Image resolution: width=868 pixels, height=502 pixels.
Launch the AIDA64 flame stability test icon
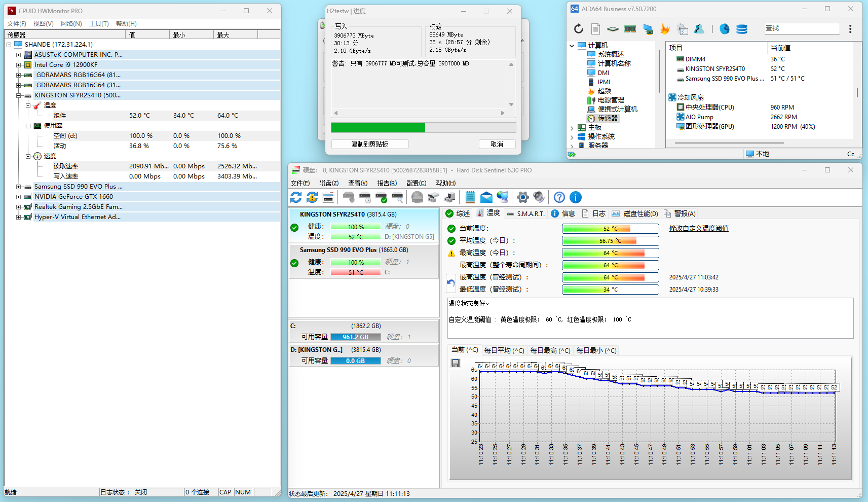[x=665, y=29]
